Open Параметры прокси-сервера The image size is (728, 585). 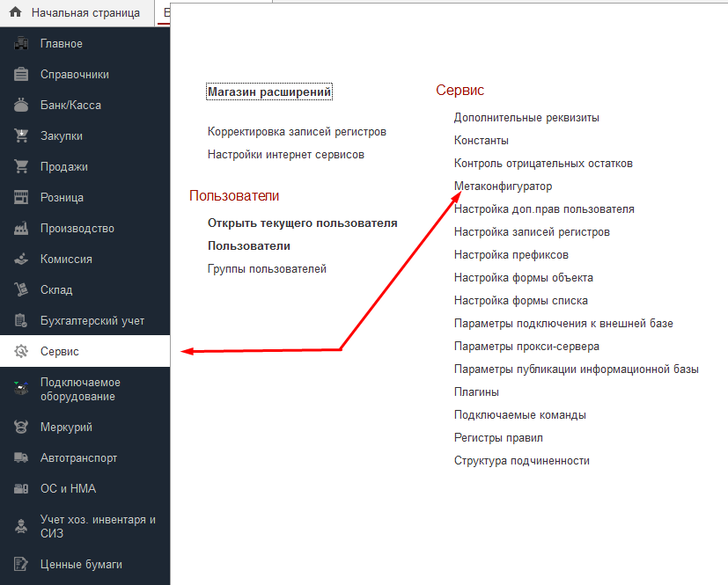[526, 346]
